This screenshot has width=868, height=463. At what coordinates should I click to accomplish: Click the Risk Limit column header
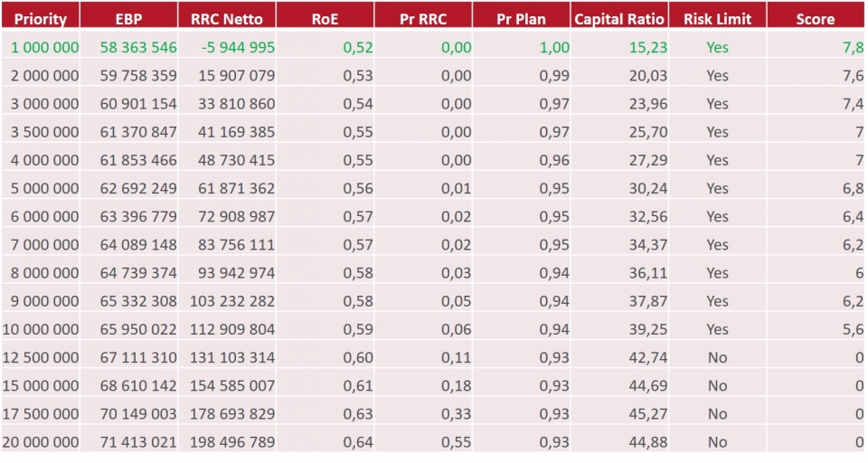717,19
